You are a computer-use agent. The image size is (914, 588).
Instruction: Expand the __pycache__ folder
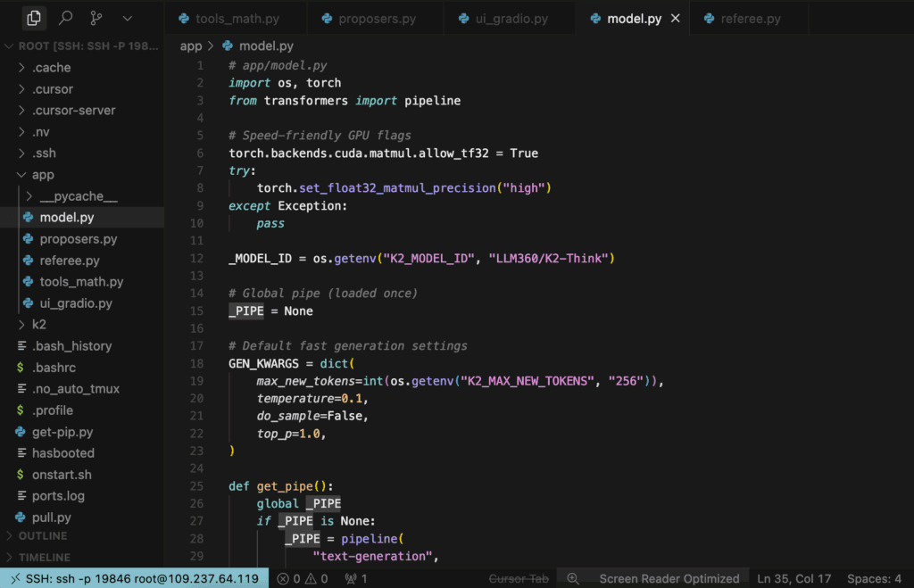(78, 196)
